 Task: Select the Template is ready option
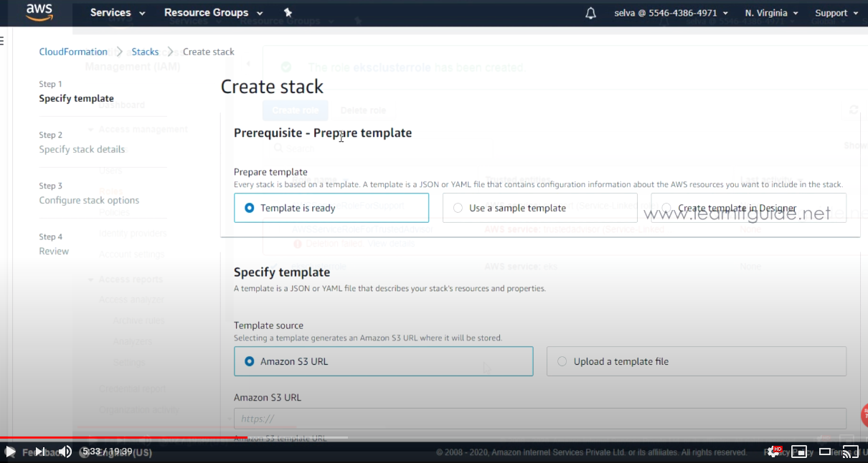331,208
